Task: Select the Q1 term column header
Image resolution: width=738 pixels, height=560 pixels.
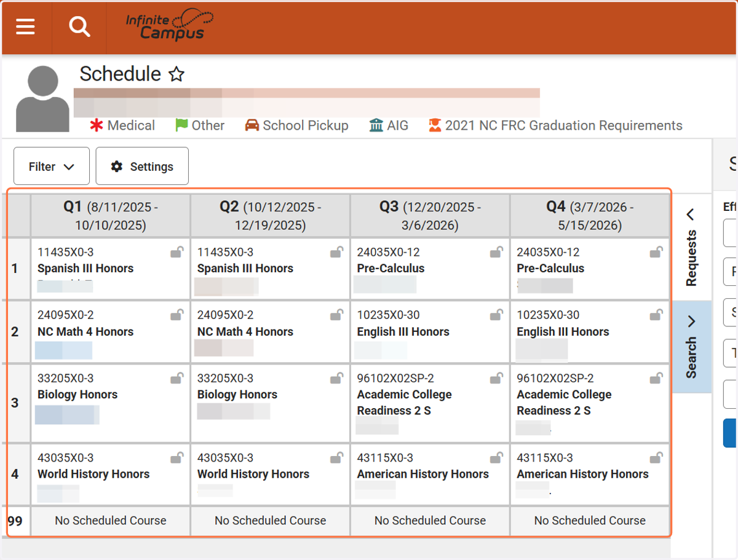Action: (x=111, y=216)
